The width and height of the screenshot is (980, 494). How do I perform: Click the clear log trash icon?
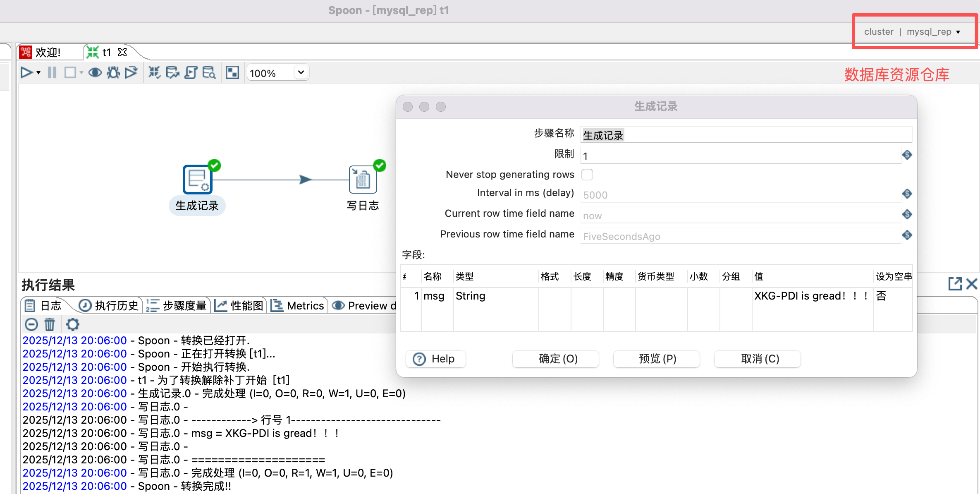pos(50,324)
